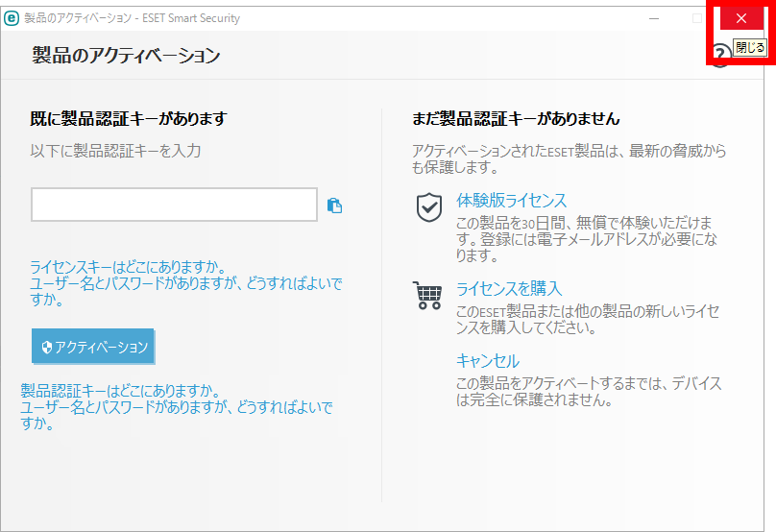Screen dimensions: 776x532
Task: Click the デバイスは完全に保護されません warning text
Action: [589, 392]
